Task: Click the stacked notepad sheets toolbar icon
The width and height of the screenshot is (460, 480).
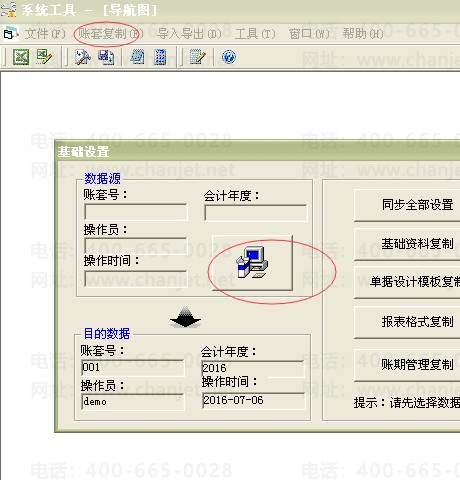Action: (137, 57)
